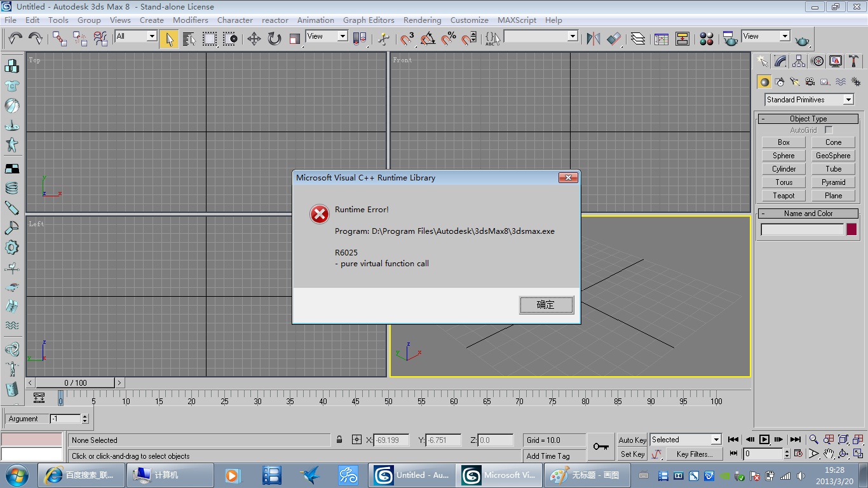
Task: Click the GeoSphere primitive button
Action: point(833,156)
